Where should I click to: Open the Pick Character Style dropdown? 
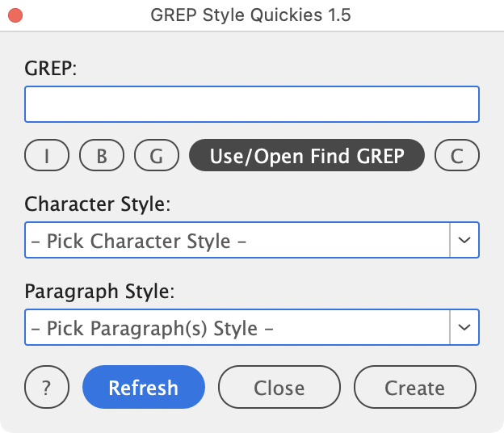237,241
